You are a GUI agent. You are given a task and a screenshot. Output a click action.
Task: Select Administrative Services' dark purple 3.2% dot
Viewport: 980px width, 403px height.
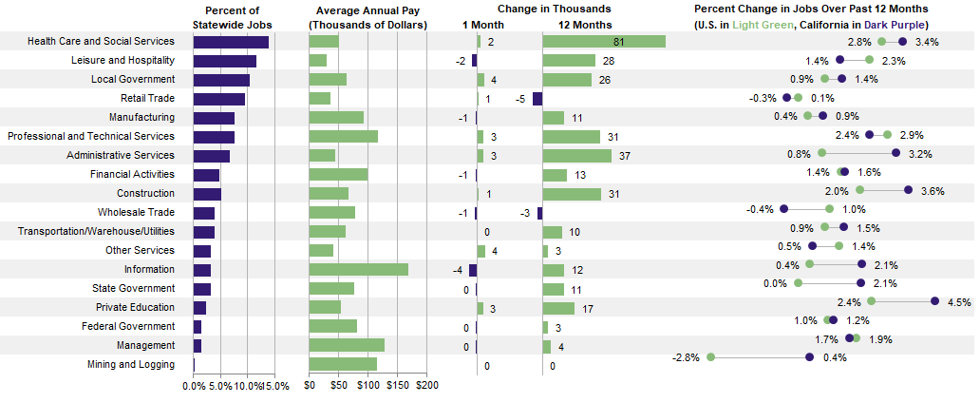pos(896,152)
